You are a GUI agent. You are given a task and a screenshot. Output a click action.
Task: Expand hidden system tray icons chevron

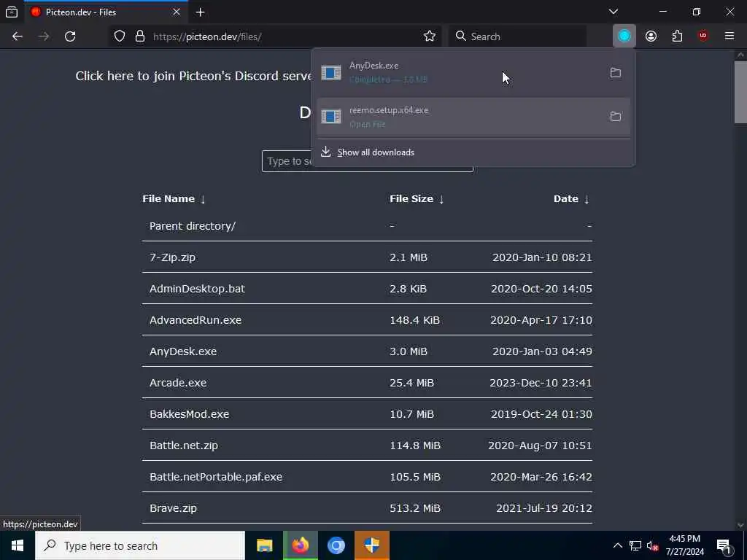[617, 545]
